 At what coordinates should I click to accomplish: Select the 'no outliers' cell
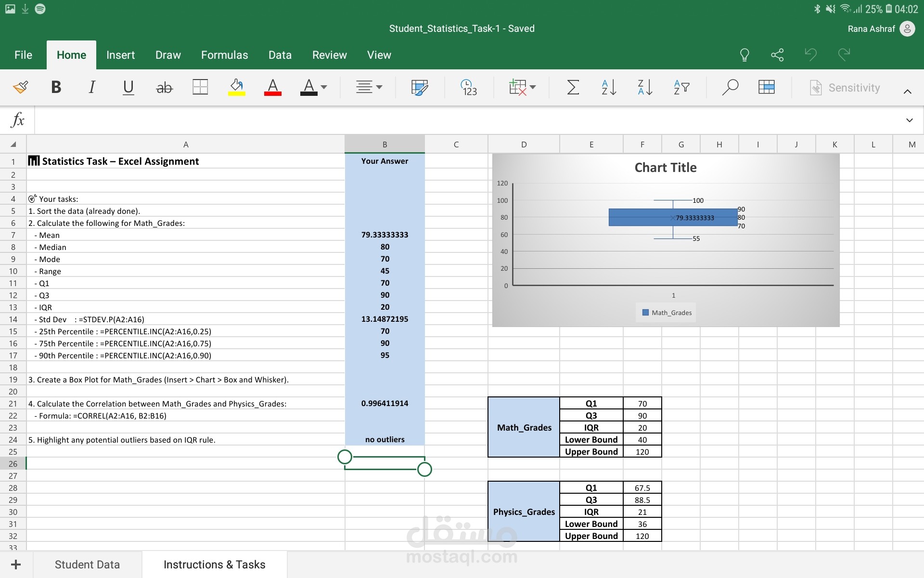coord(385,440)
